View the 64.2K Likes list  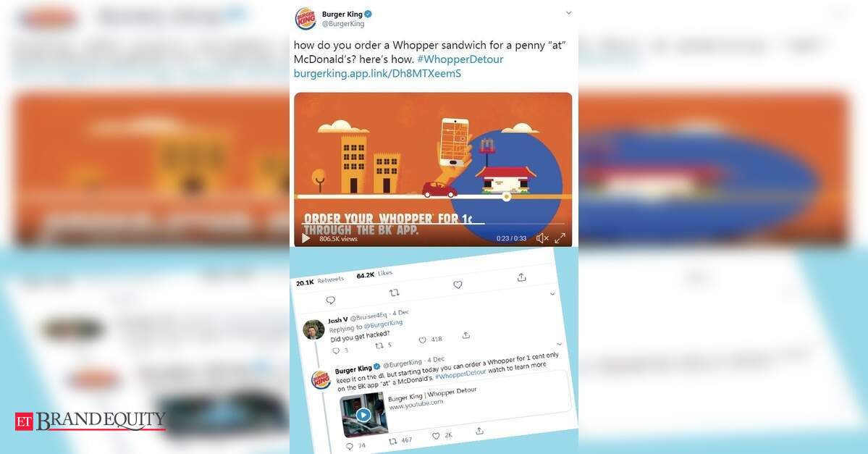pos(375,274)
